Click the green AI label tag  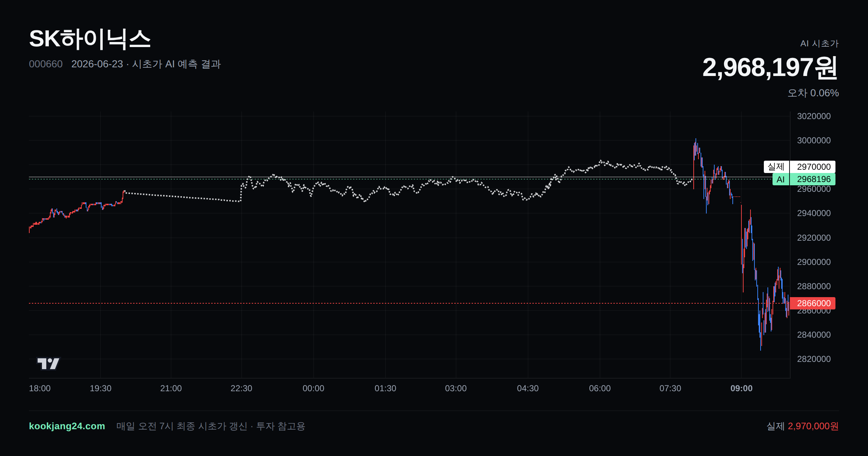[781, 179]
